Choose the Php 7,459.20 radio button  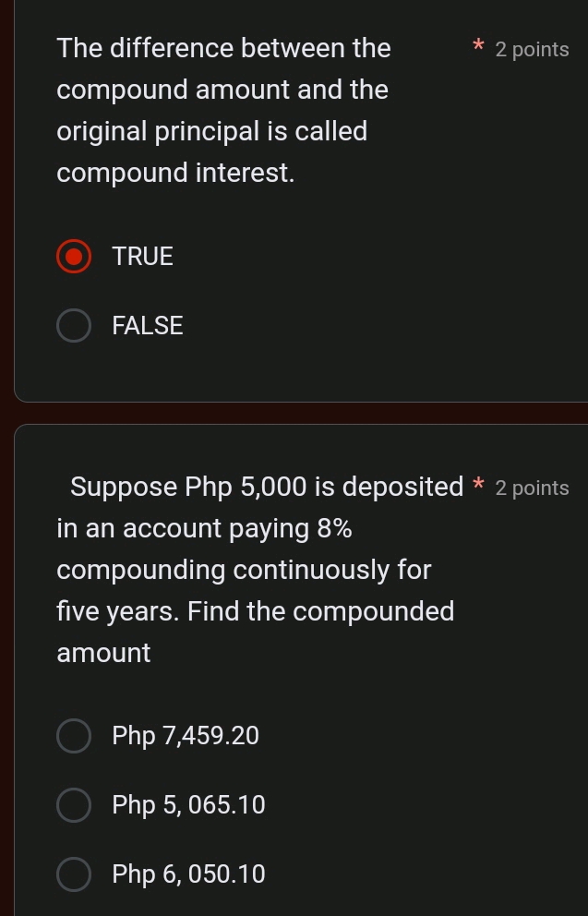tap(74, 737)
